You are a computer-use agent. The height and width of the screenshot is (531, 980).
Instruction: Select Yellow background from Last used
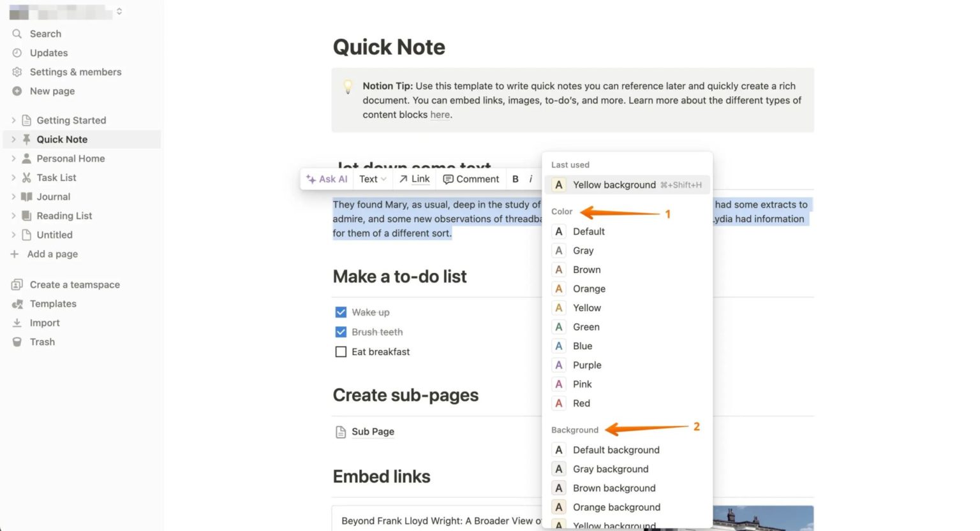pos(614,185)
